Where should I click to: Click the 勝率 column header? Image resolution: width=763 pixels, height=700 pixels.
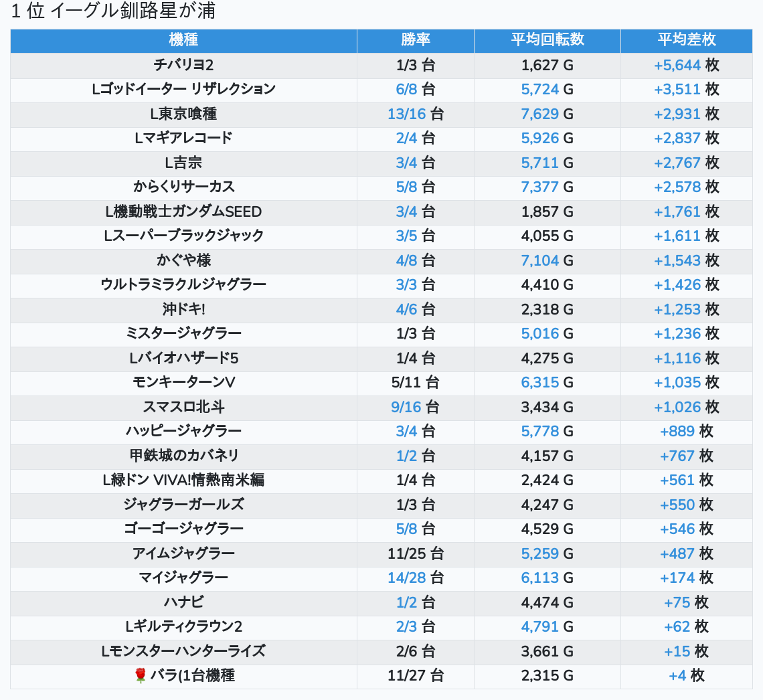416,39
